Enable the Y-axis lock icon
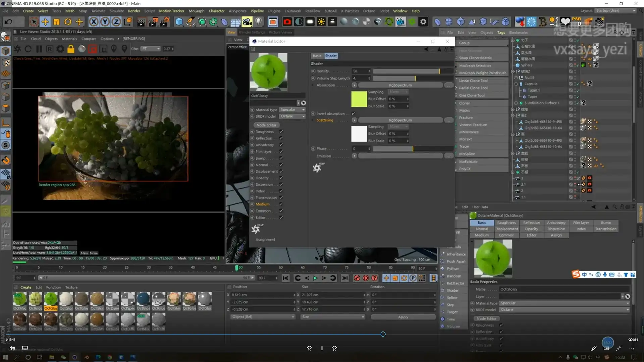Image resolution: width=644 pixels, height=362 pixels. click(x=105, y=21)
